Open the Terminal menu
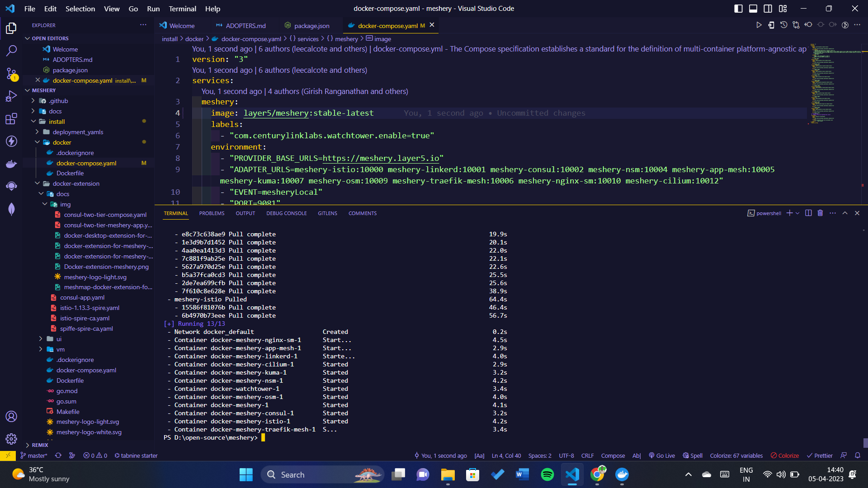Image resolution: width=868 pixels, height=488 pixels. coord(182,9)
